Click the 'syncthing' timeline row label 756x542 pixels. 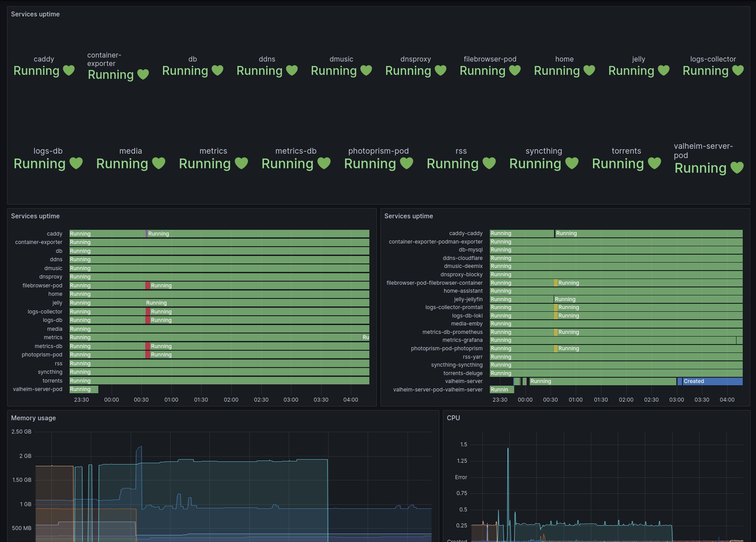pyautogui.click(x=50, y=372)
